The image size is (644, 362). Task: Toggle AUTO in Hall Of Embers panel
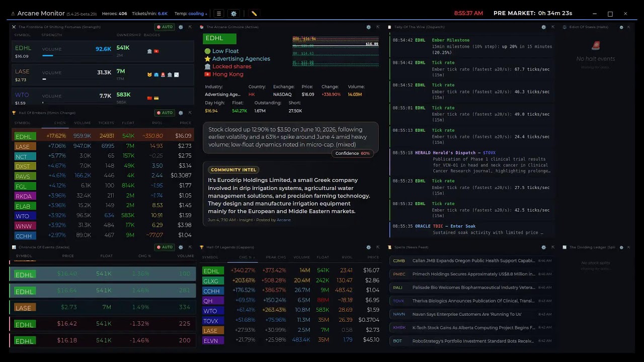pos(165,113)
